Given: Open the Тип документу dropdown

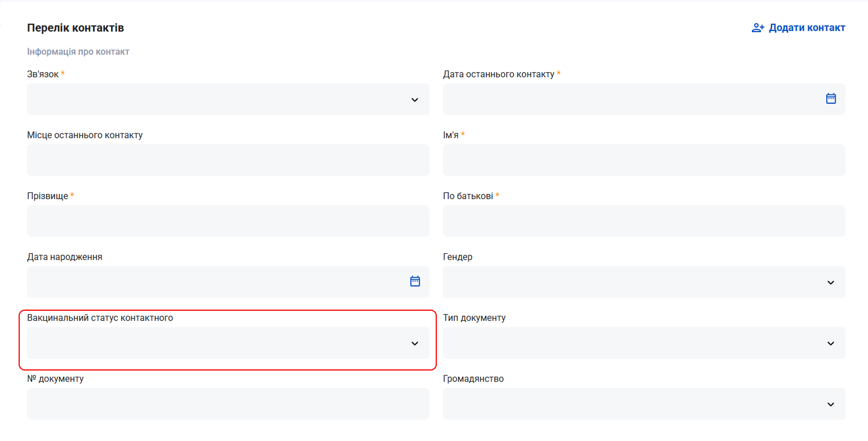Looking at the screenshot, I should [x=644, y=343].
